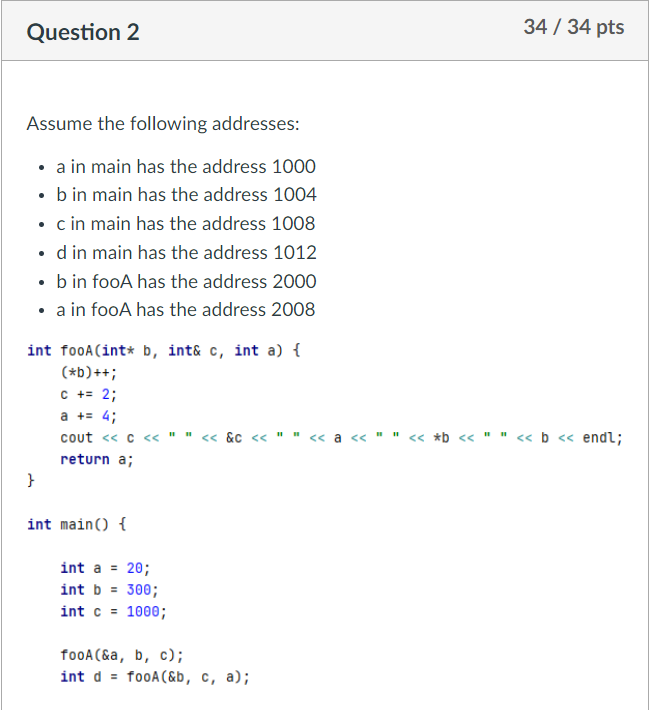
Task: Click the "c += 2;" code line
Action: click(89, 394)
